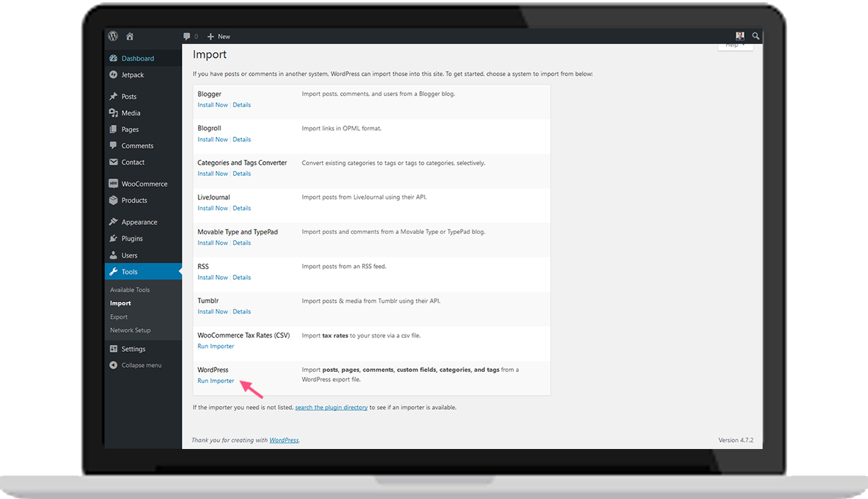Click the WooCommerce icon in the sidebar
This screenshot has height=499, width=868.
(113, 184)
